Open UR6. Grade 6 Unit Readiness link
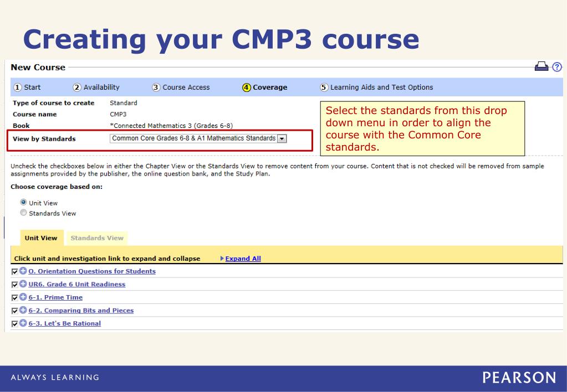567x392 pixels. coord(76,285)
